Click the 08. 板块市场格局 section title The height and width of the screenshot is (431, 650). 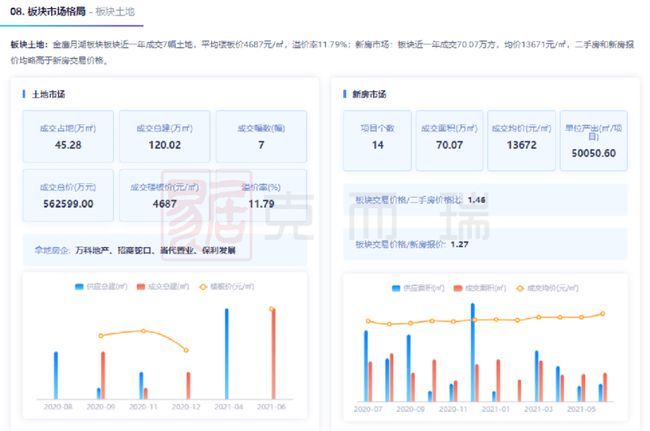click(46, 12)
